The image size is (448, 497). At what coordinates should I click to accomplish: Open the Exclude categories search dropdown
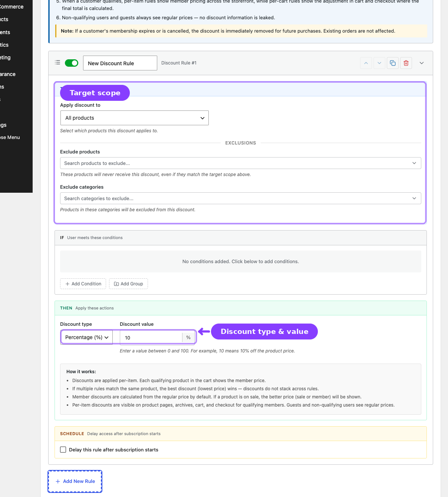241,198
